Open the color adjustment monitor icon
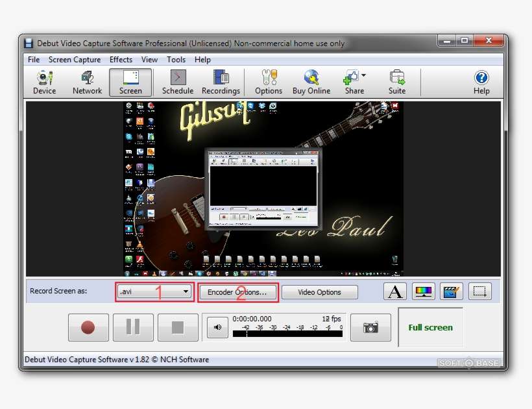532x409 pixels. point(424,291)
